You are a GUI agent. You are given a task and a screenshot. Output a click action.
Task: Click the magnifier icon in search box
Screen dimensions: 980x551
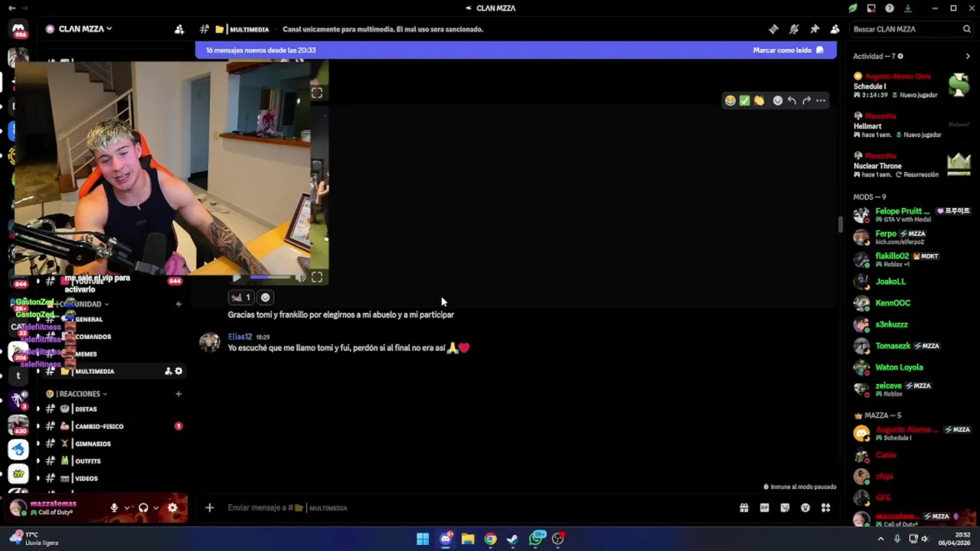(x=966, y=29)
